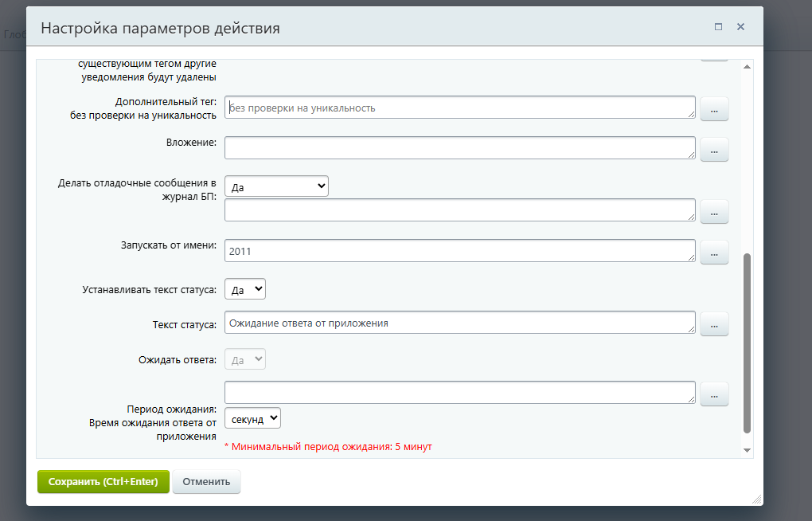The image size is (812, 521).
Task: Open the value selector for "Дополнительный тег"
Action: click(x=714, y=108)
